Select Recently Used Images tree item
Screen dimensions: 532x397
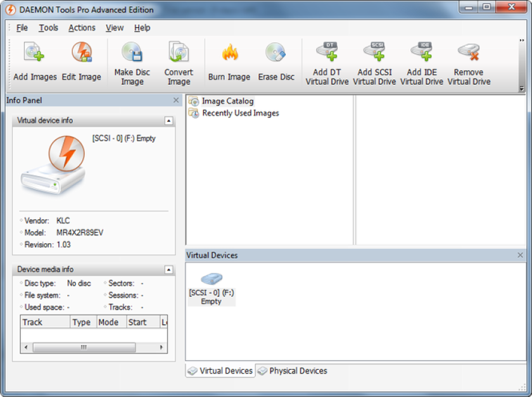(241, 113)
